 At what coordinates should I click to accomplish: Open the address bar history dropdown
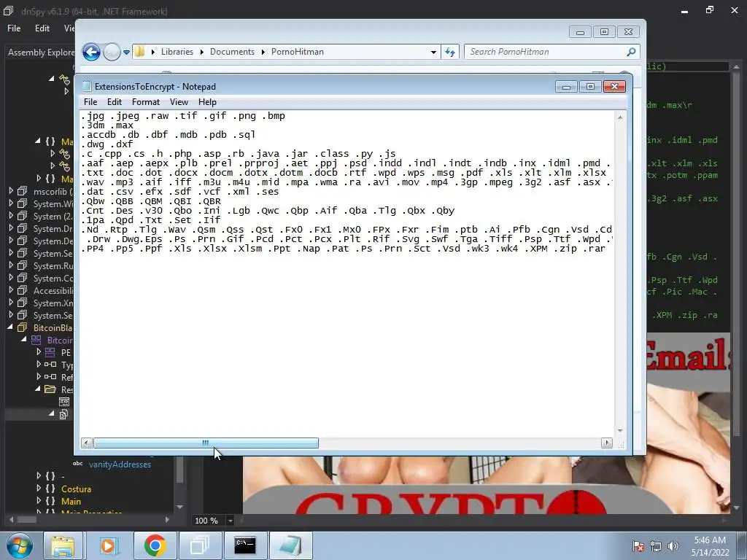(433, 52)
